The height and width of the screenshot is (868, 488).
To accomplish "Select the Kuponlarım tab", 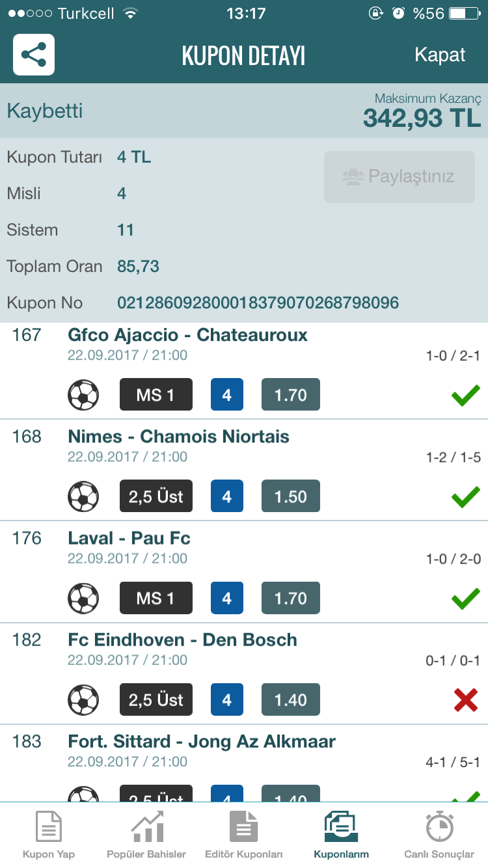I will click(341, 835).
